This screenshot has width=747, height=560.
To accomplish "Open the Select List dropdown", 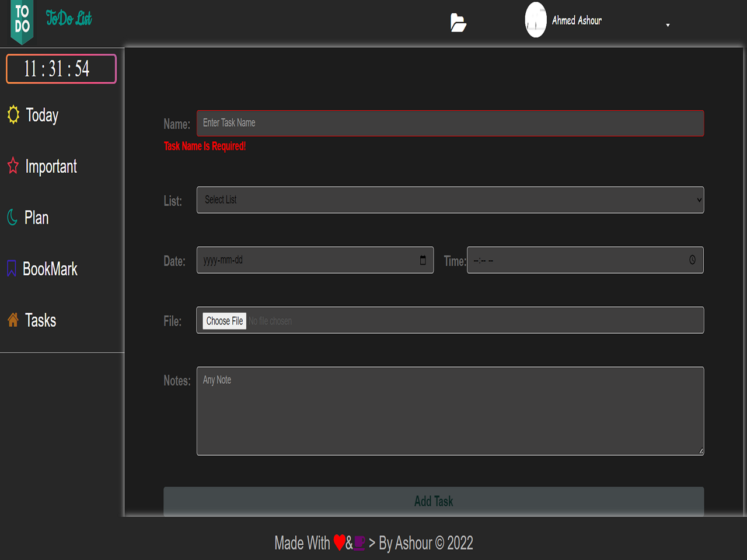I will pos(450,200).
